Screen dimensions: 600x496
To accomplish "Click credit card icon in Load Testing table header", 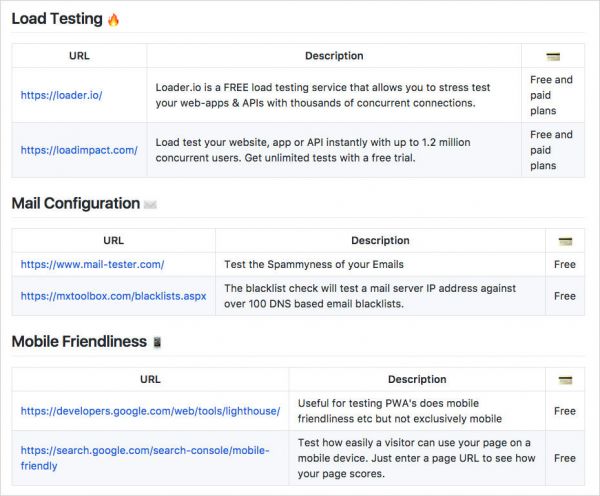I will [x=553, y=56].
